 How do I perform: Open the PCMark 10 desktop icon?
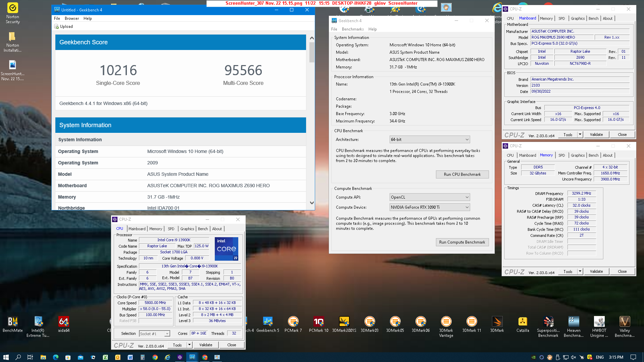click(x=319, y=324)
